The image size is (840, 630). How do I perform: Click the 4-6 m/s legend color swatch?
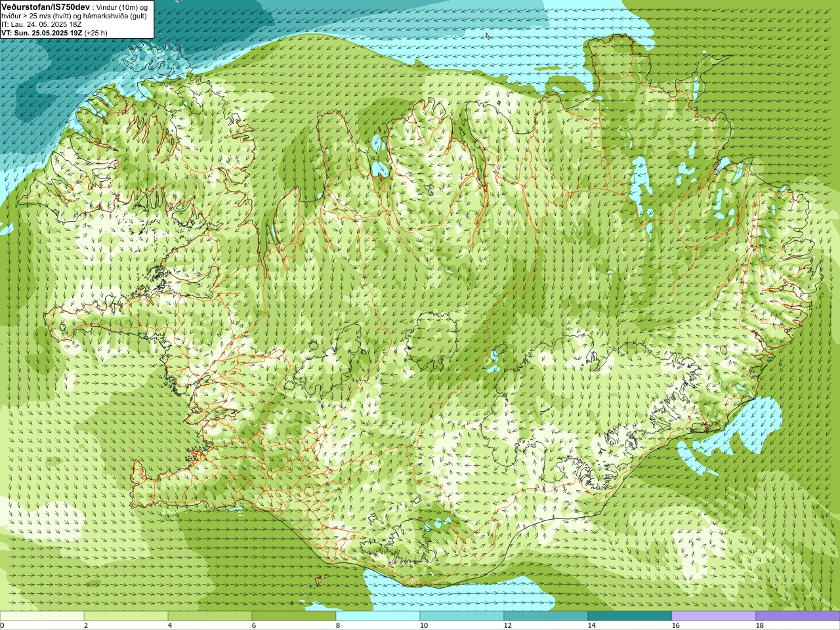[210, 616]
